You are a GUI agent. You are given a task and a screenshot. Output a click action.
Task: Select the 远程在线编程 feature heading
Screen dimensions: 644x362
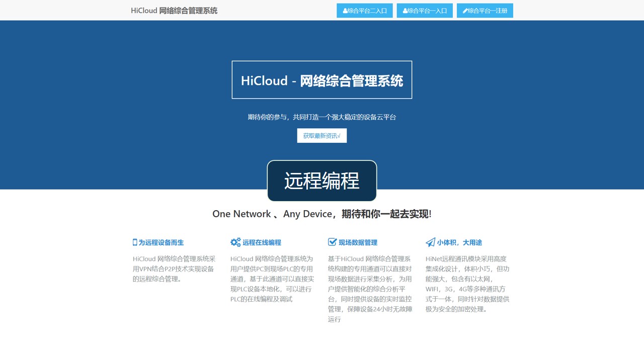(262, 242)
